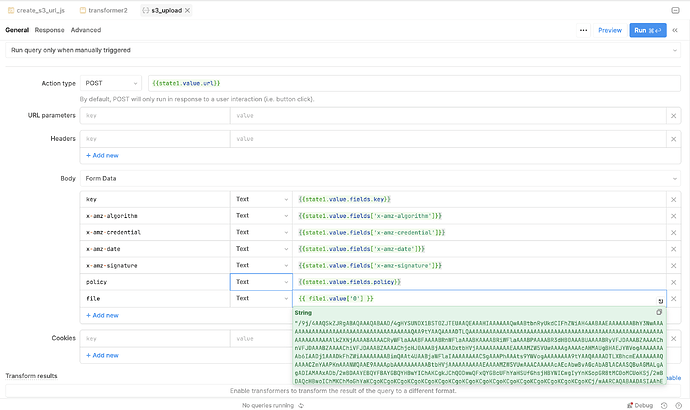Remove the URL parameters row
Image resolution: width=690 pixels, height=410 pixels.
coord(673,116)
